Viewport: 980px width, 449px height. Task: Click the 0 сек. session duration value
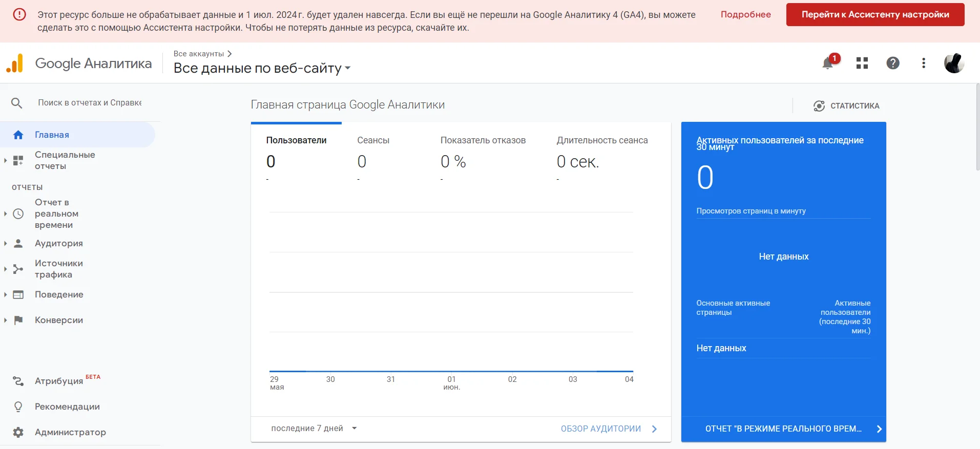tap(577, 162)
